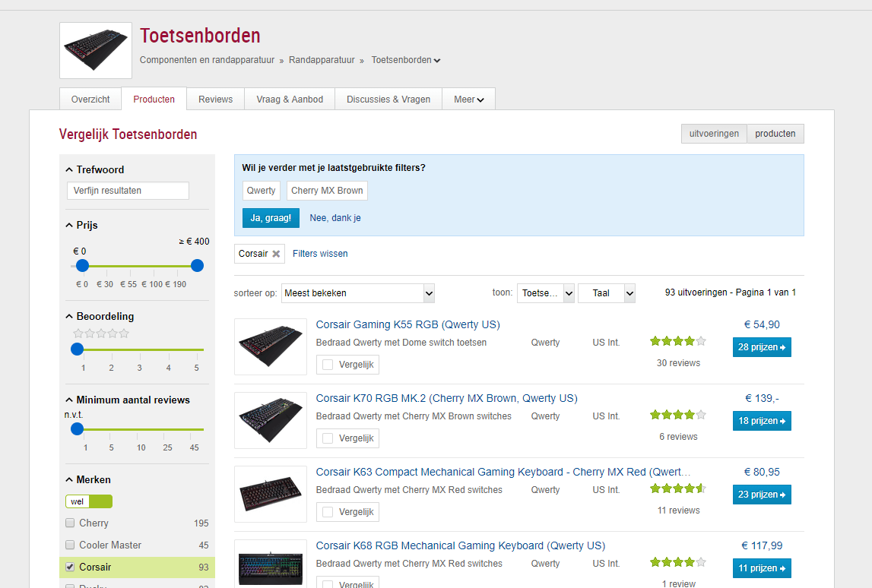
Task: Click the star rating of Corsair K70 RGB MK.2
Action: coord(678,415)
